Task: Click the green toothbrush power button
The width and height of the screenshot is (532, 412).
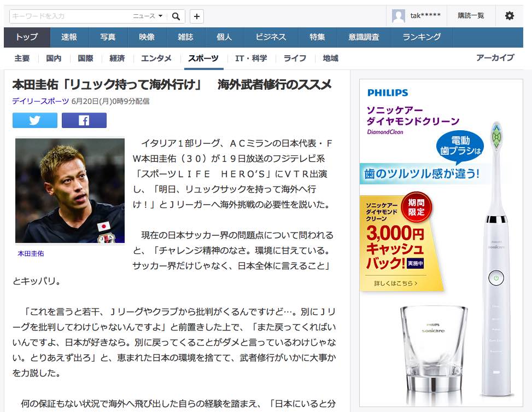Action: click(x=496, y=278)
